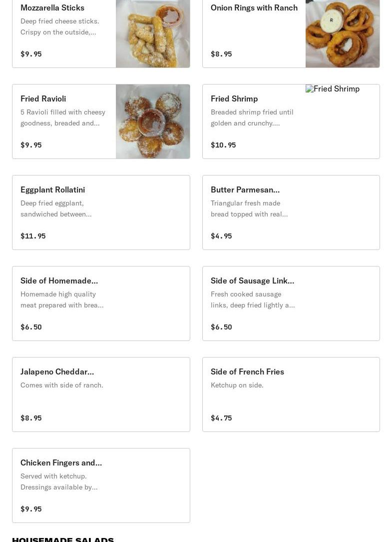Open Onion Rings with Ranch item
This screenshot has height=542, width=392.
coord(254,7)
